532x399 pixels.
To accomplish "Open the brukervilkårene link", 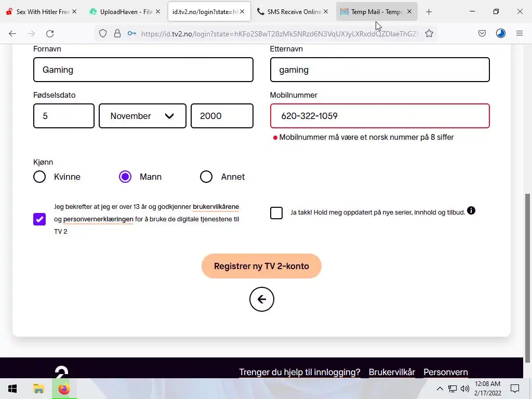I will (x=216, y=207).
